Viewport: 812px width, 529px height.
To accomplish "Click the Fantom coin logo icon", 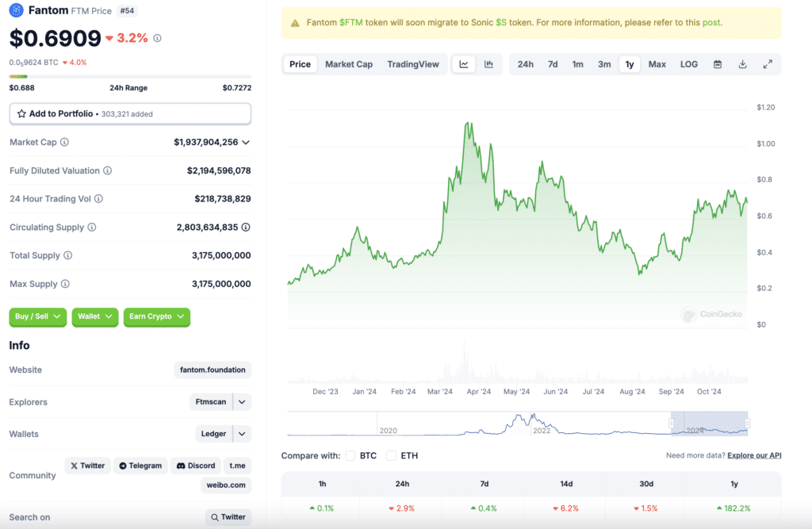I will pyautogui.click(x=17, y=10).
